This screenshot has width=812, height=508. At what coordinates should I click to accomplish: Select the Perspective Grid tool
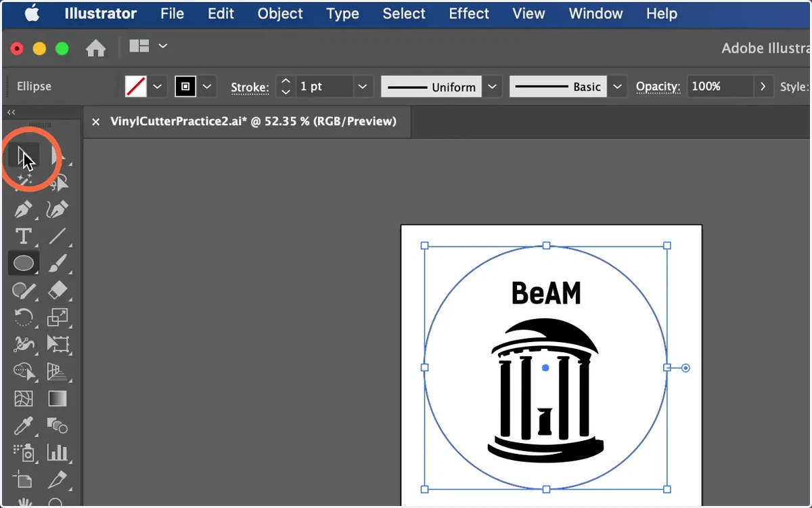58,371
